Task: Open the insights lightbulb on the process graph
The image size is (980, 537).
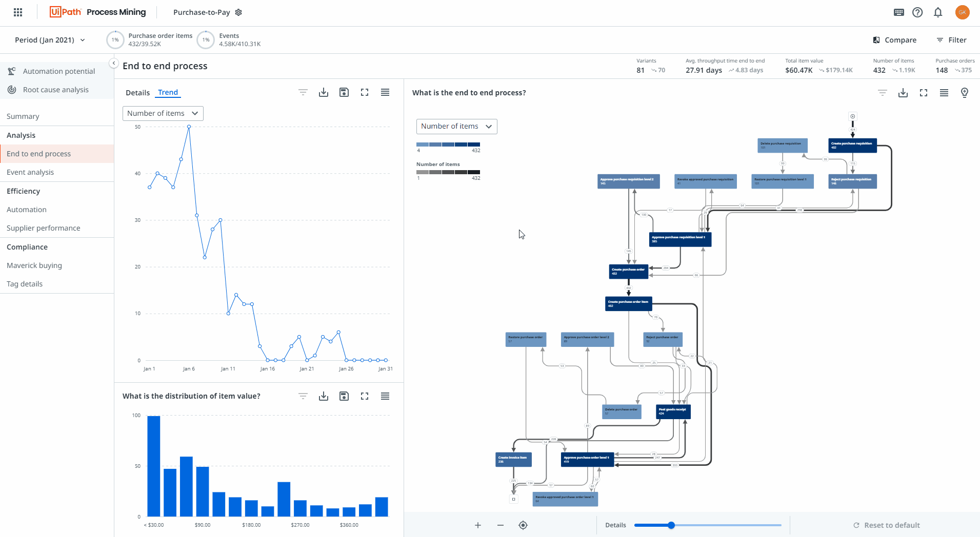Action: [964, 93]
